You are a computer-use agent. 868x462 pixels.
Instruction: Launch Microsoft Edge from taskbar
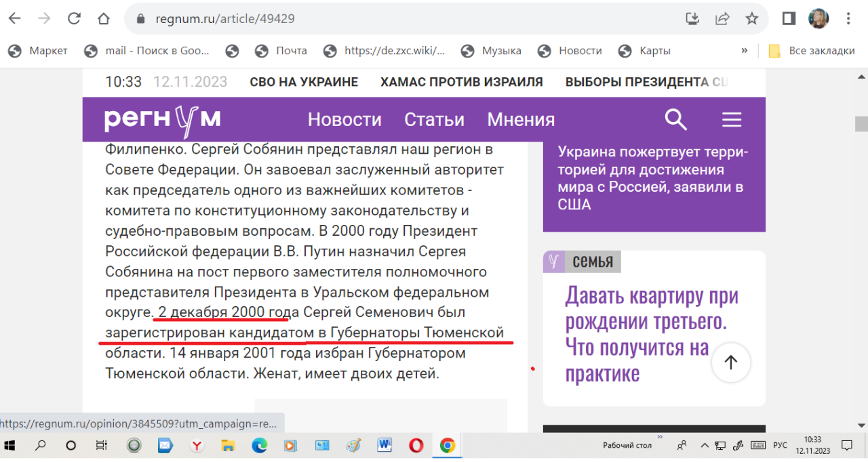click(x=260, y=445)
